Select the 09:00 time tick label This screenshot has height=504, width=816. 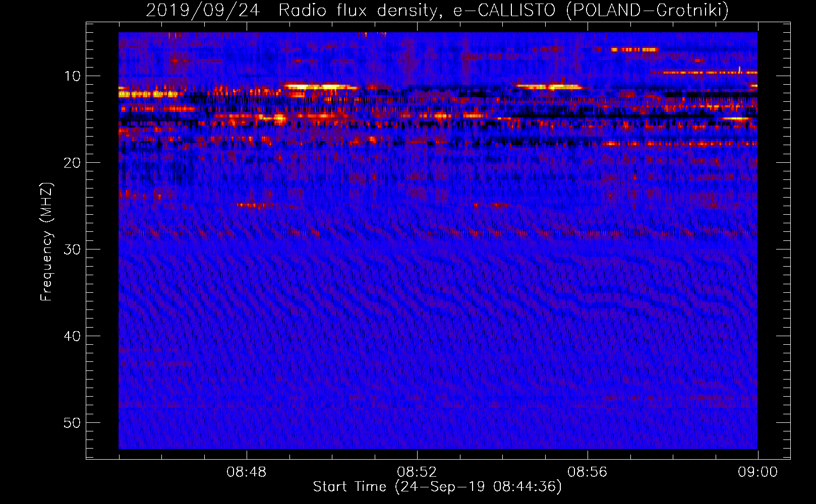pyautogui.click(x=758, y=472)
